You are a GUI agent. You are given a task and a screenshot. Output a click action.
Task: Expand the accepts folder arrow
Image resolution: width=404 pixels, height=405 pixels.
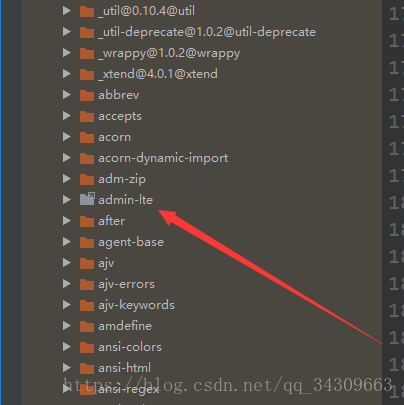67,116
